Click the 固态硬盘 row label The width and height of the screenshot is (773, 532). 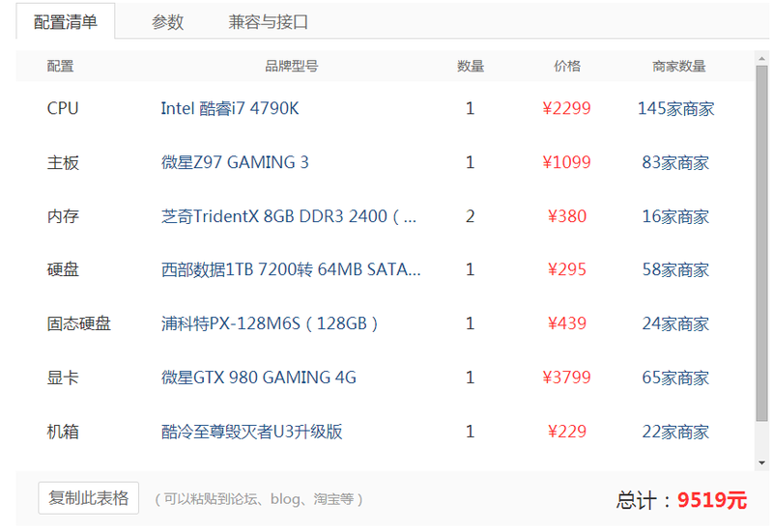coord(79,323)
